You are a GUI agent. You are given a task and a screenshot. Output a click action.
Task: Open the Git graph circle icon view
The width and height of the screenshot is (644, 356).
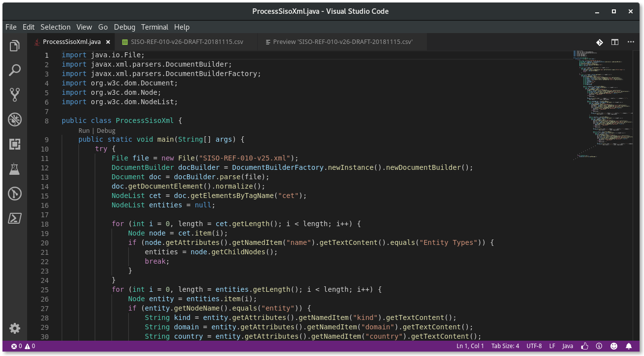(x=15, y=194)
